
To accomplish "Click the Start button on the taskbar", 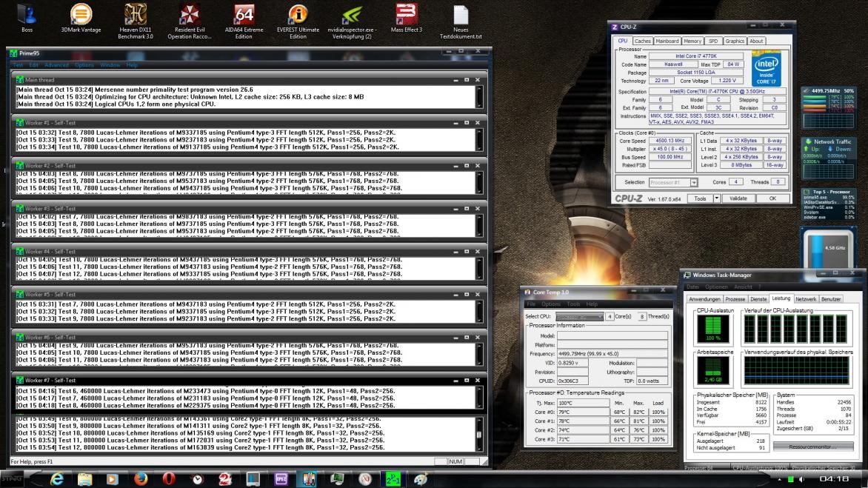I will pyautogui.click(x=12, y=479).
